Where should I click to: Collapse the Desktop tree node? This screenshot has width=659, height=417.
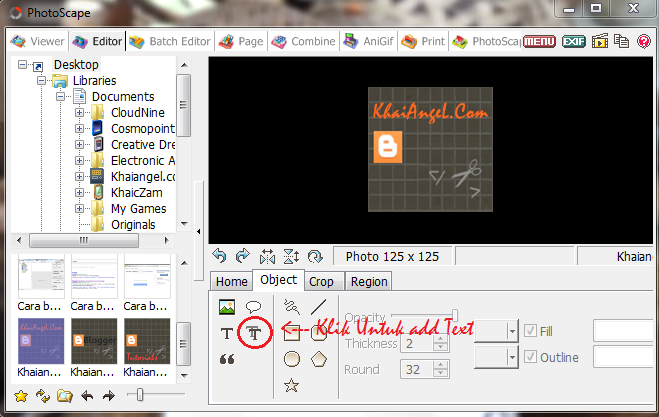pyautogui.click(x=22, y=64)
